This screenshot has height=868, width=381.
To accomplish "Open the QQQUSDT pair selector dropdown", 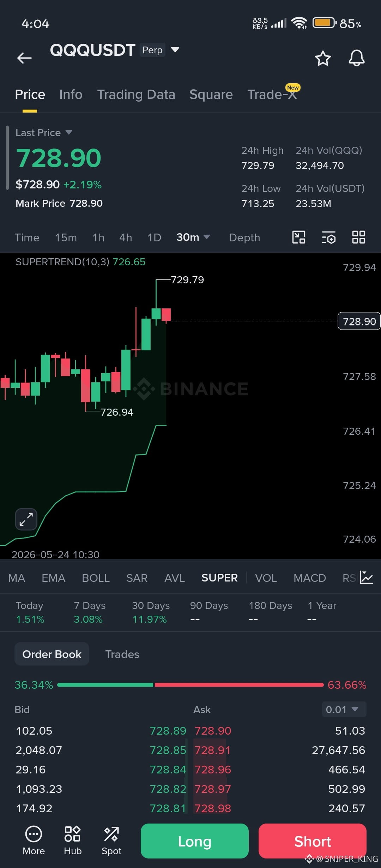I will pyautogui.click(x=175, y=49).
